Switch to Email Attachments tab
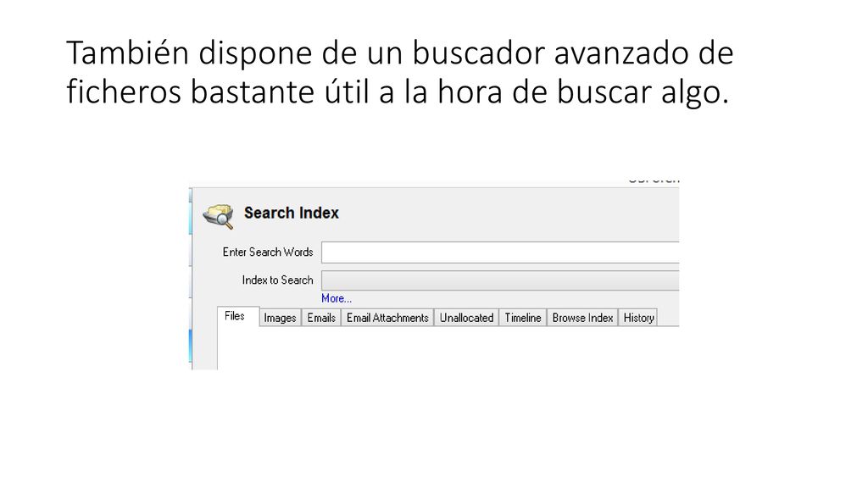The width and height of the screenshot is (868, 488). 387,318
